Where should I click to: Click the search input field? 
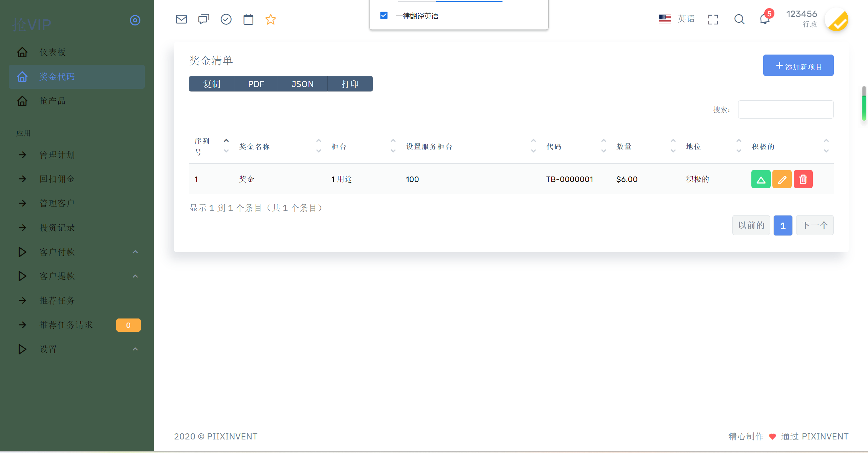coord(786,109)
